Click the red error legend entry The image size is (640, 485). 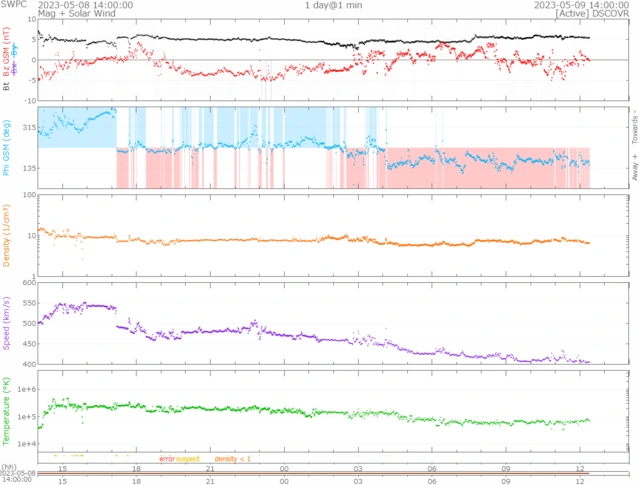click(x=167, y=458)
